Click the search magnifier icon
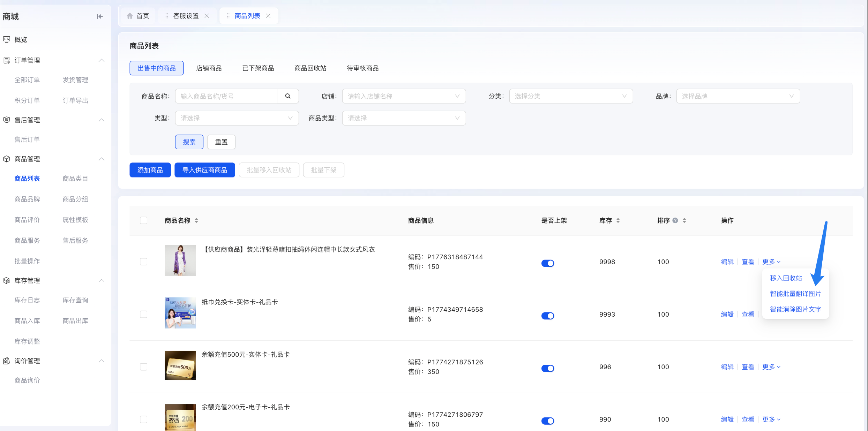 [x=288, y=96]
